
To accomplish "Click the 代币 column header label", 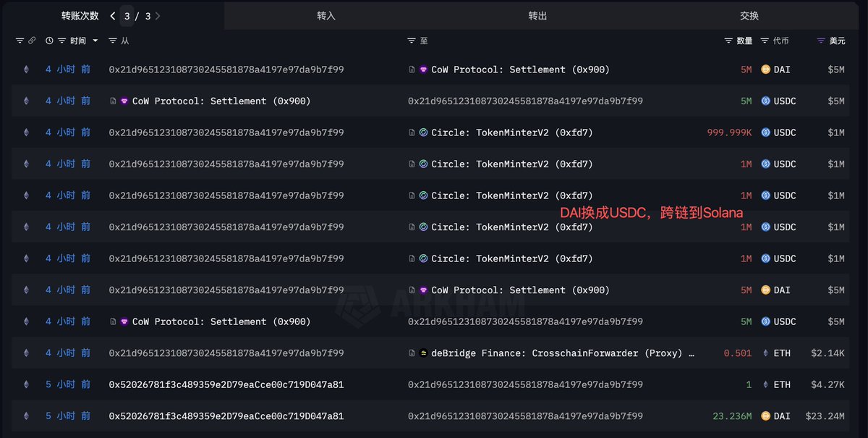I will click(x=780, y=41).
